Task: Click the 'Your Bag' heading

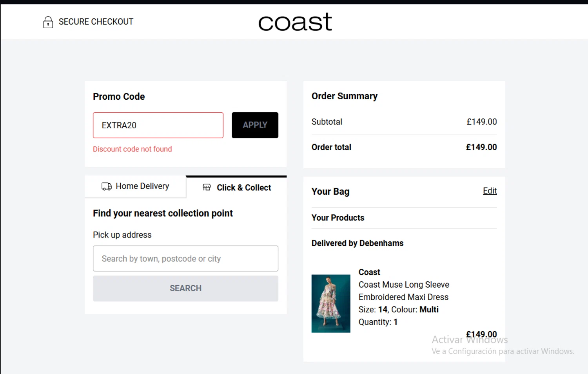Action: (x=330, y=192)
